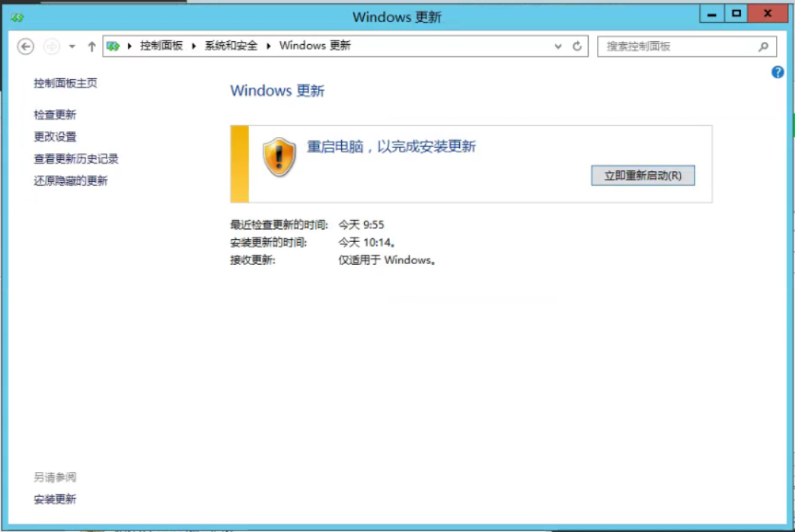
Task: Click the warning shield icon
Action: point(279,157)
